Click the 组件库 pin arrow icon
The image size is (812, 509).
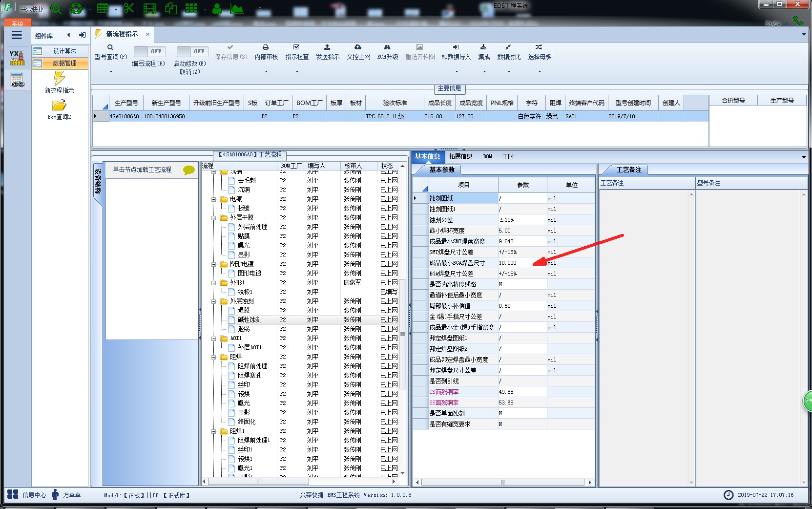82,35
